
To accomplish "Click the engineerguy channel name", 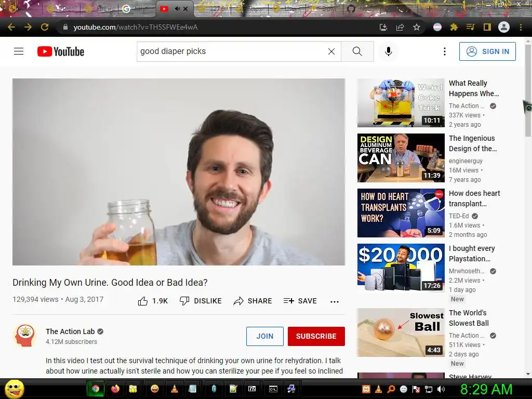I will [x=465, y=161].
